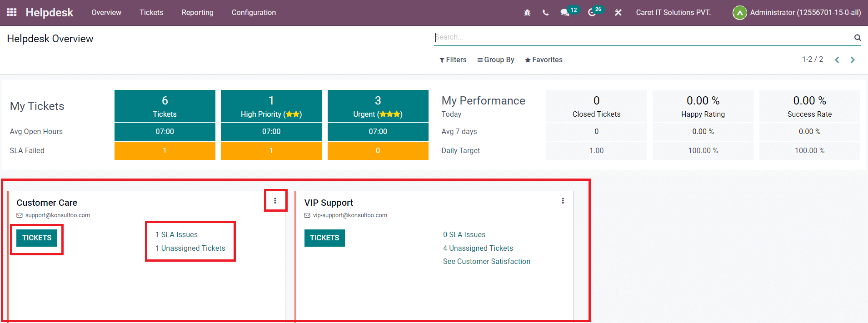
Task: Click the 0 Closed Tickets tile
Action: point(597,106)
